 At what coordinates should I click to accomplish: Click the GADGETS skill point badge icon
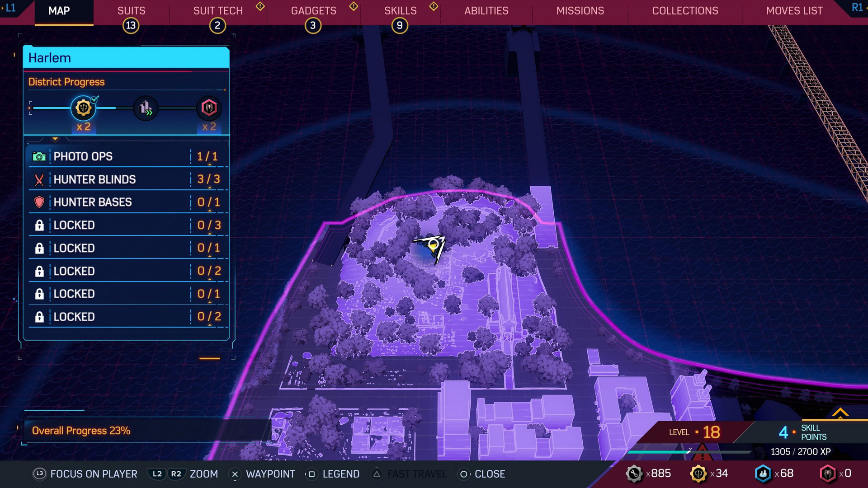pos(312,24)
